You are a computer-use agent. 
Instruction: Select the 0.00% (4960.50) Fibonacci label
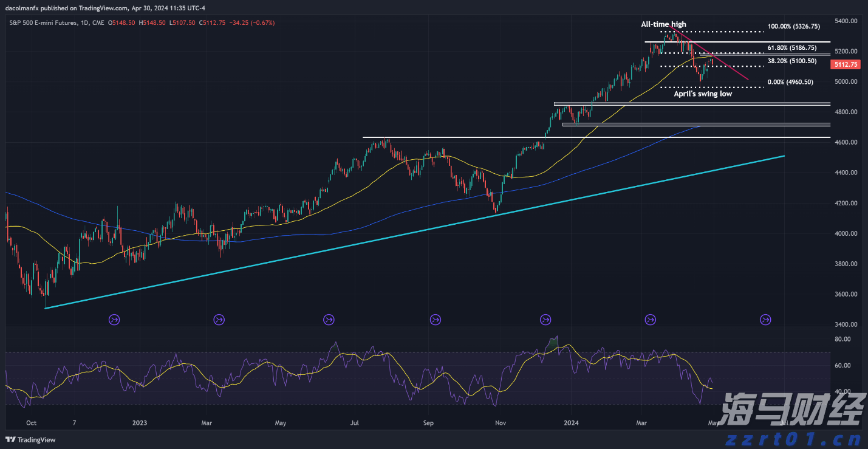point(790,82)
